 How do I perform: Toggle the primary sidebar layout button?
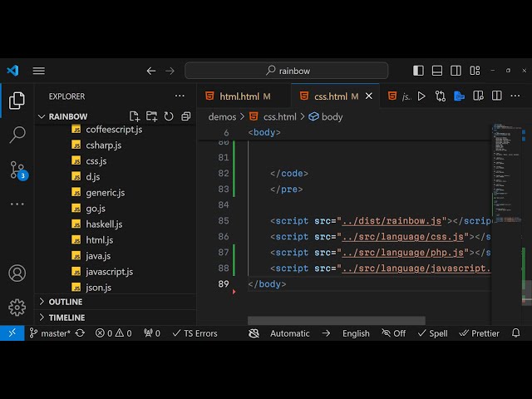point(418,71)
